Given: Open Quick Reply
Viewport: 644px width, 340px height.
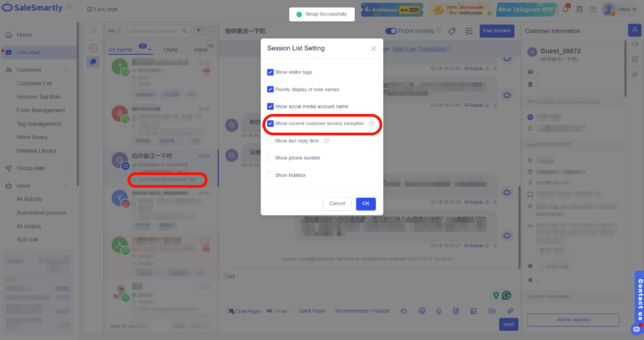Looking at the screenshot, I should click(312, 311).
